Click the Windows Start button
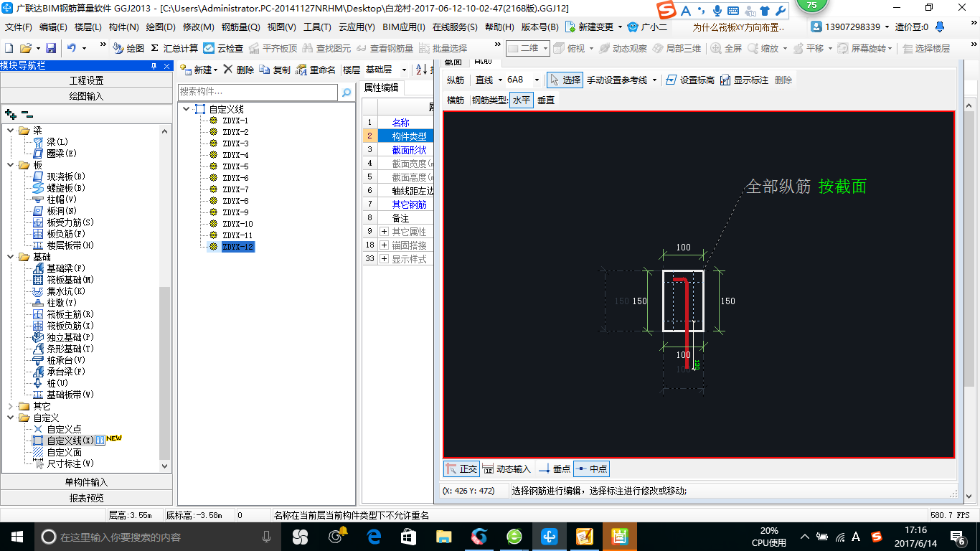 pos(16,537)
